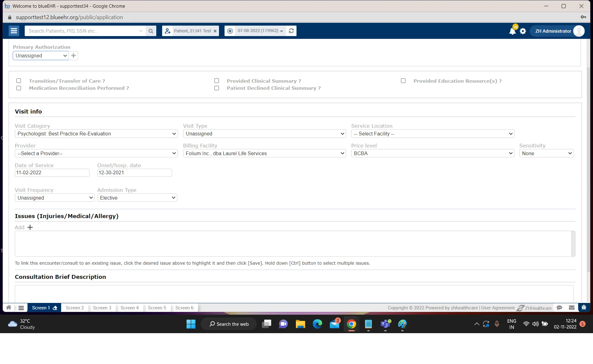Select the Screen 6 tab
Viewport: 593px width, 364px height.
coord(184,308)
